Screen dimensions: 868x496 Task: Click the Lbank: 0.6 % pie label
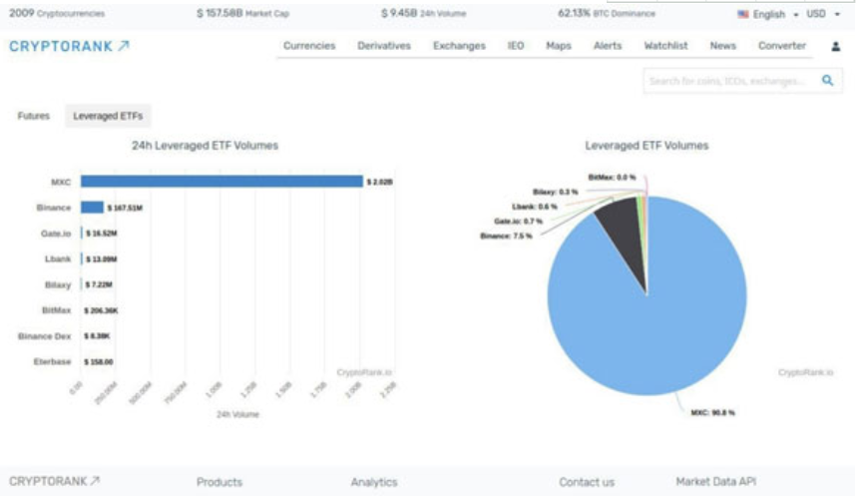(534, 207)
